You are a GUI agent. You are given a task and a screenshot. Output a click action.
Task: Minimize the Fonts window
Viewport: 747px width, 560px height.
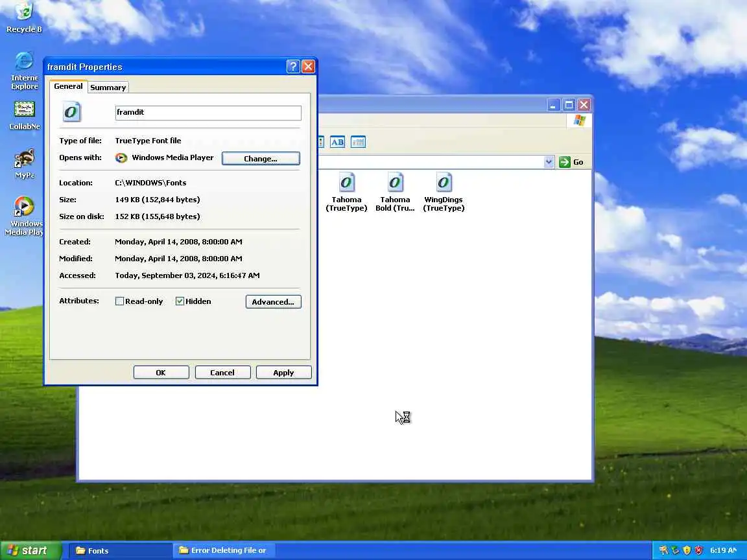[553, 105]
